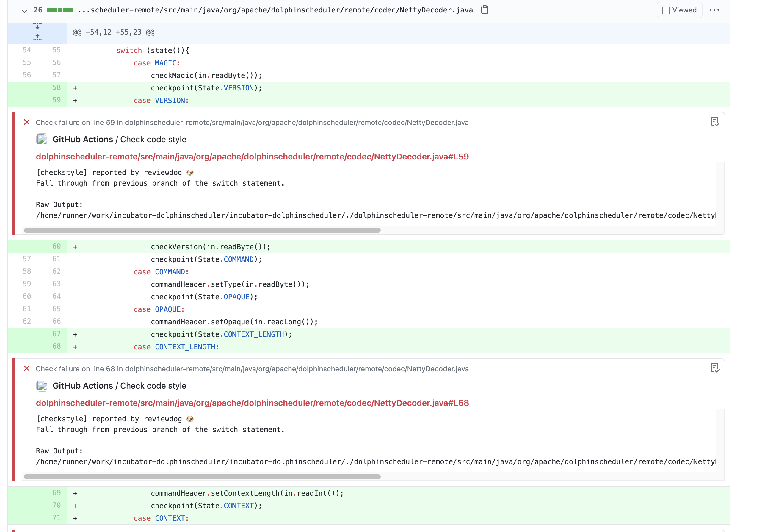
Task: Copy the NettyDecoder.java file path
Action: 485,10
